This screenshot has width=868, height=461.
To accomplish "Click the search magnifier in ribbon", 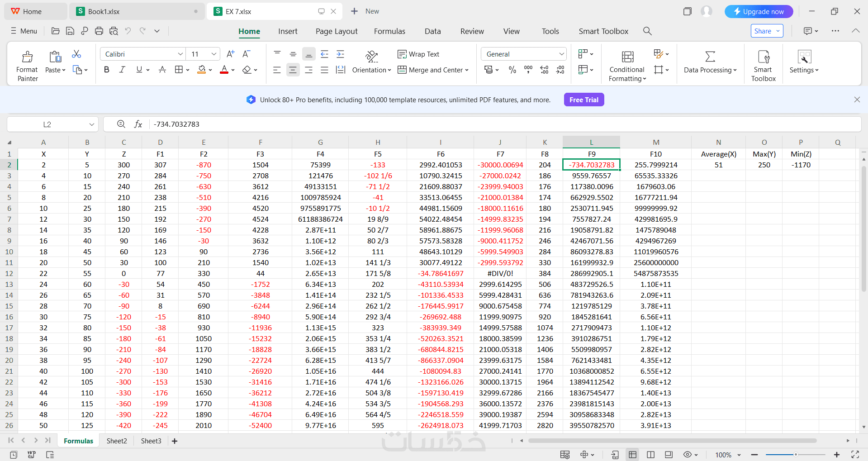I will [647, 31].
